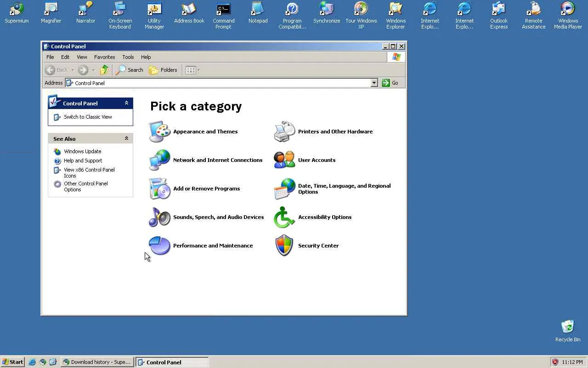This screenshot has height=368, width=588.
Task: Open the Help and Support link
Action: coord(83,161)
